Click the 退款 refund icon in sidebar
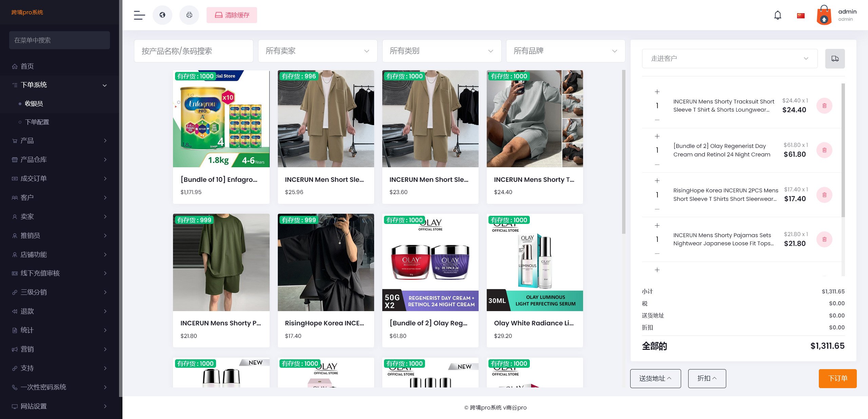Screen dimensions: 868x419 (14, 311)
